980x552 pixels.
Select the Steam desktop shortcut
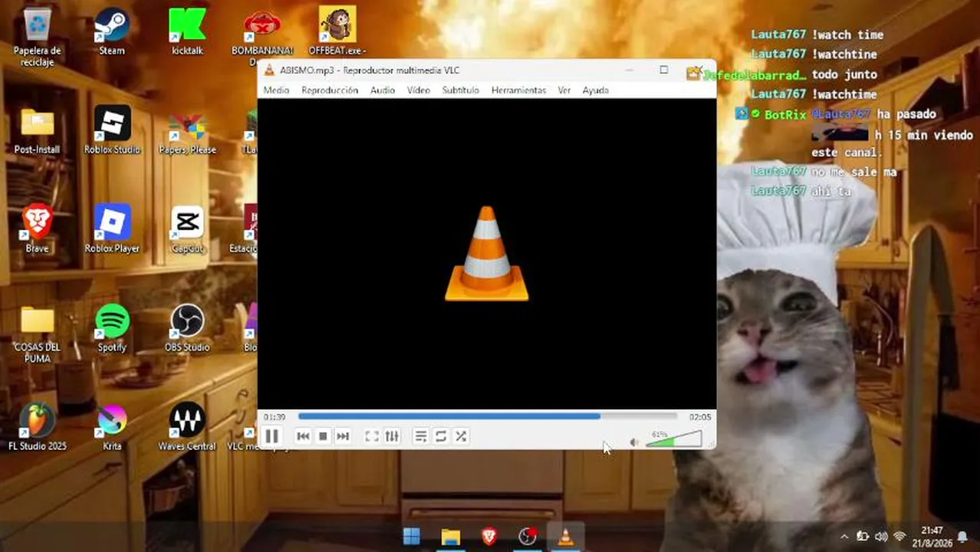coord(112,33)
